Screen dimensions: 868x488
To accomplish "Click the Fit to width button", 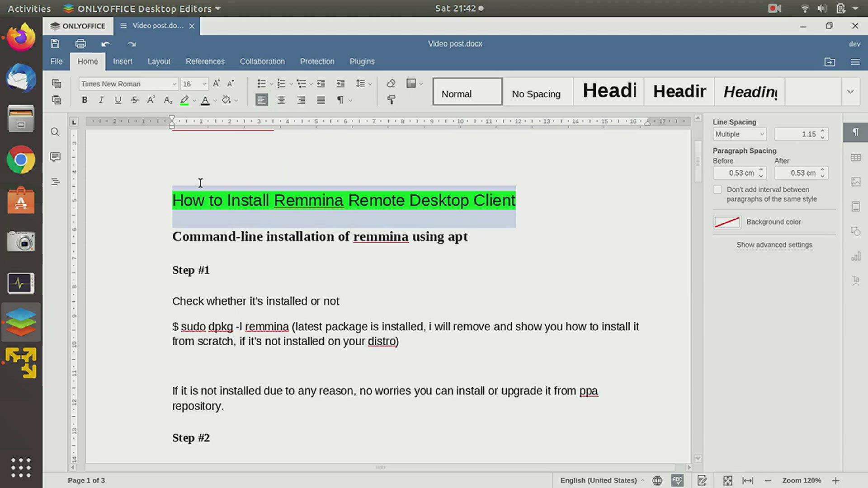I will click(x=748, y=481).
